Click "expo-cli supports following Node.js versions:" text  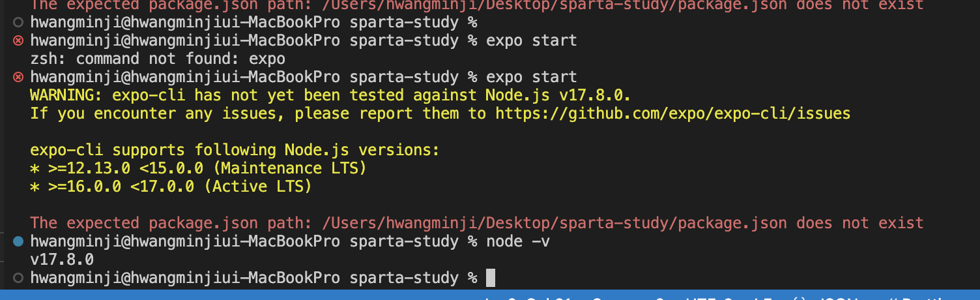[x=235, y=150]
